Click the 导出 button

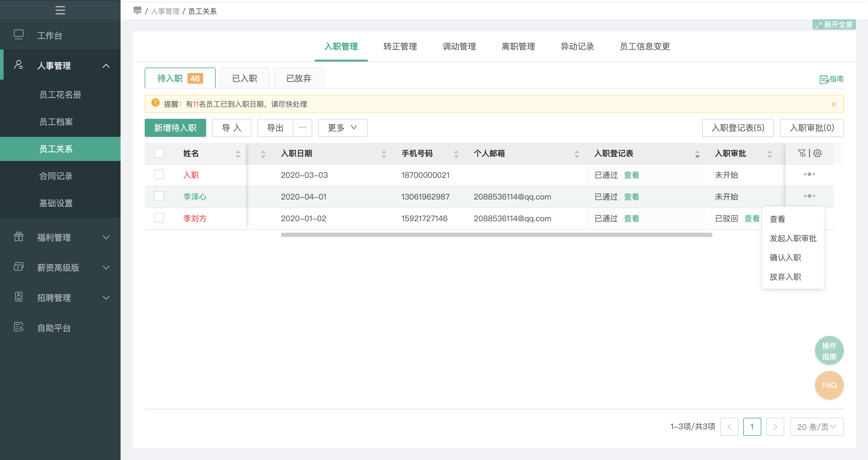pos(275,128)
